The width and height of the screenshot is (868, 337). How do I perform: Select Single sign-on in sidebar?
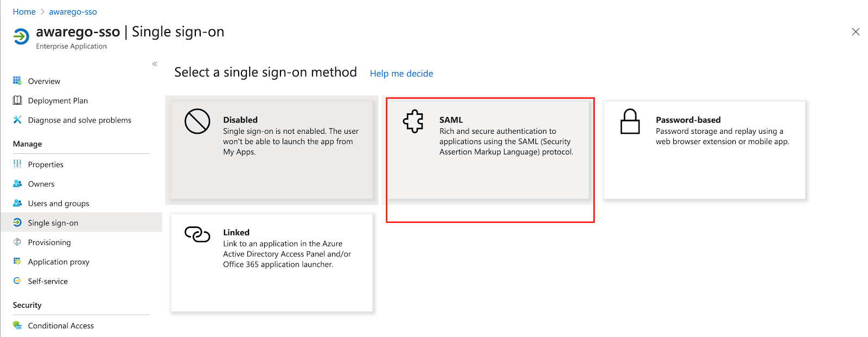[81, 223]
